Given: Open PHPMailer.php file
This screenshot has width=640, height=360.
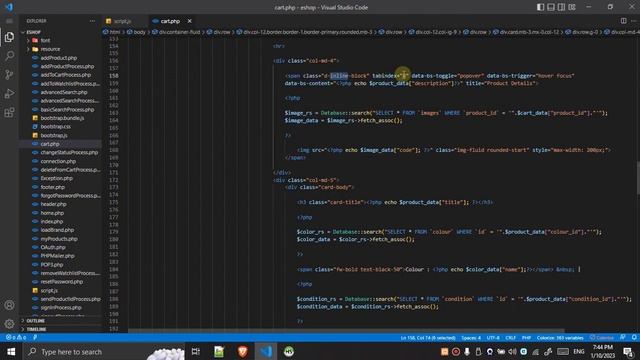Looking at the screenshot, I should click(57, 256).
